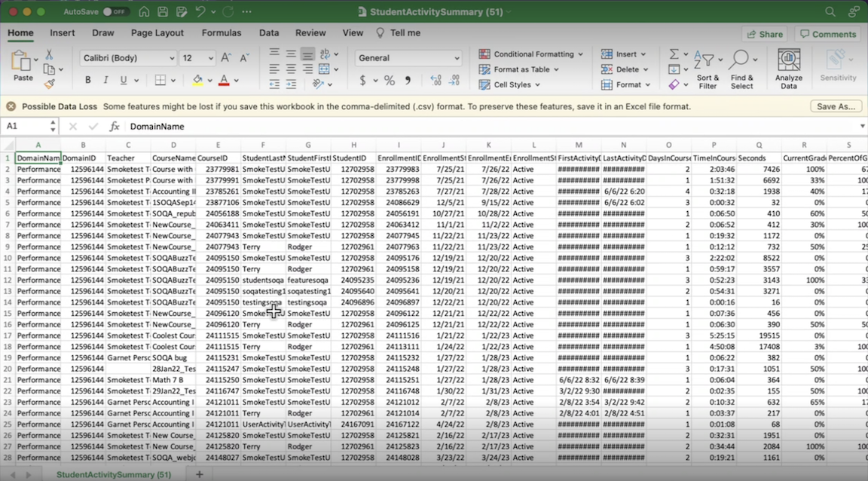The image size is (868, 481).
Task: Click the Format Painter brush icon
Action: pos(49,84)
